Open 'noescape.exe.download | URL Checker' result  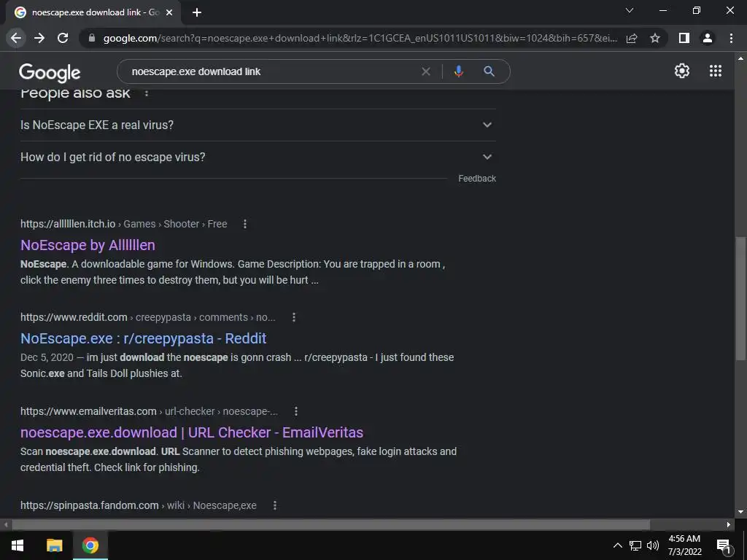click(192, 432)
